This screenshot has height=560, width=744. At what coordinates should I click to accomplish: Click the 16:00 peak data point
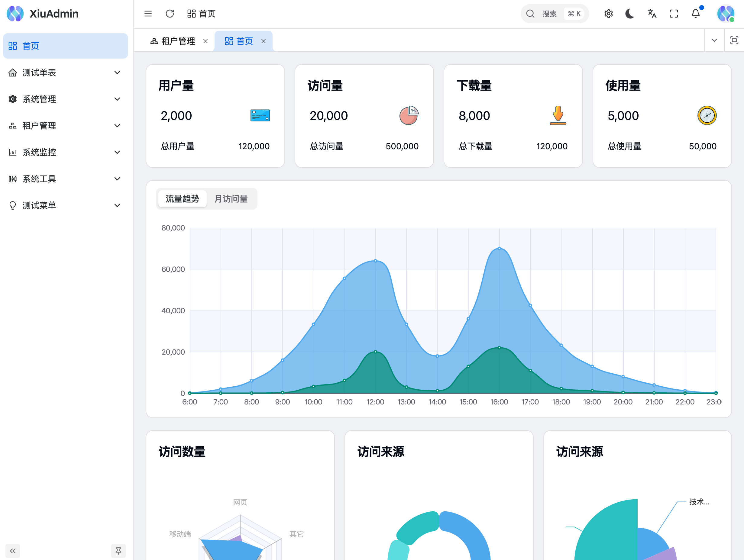point(499,248)
